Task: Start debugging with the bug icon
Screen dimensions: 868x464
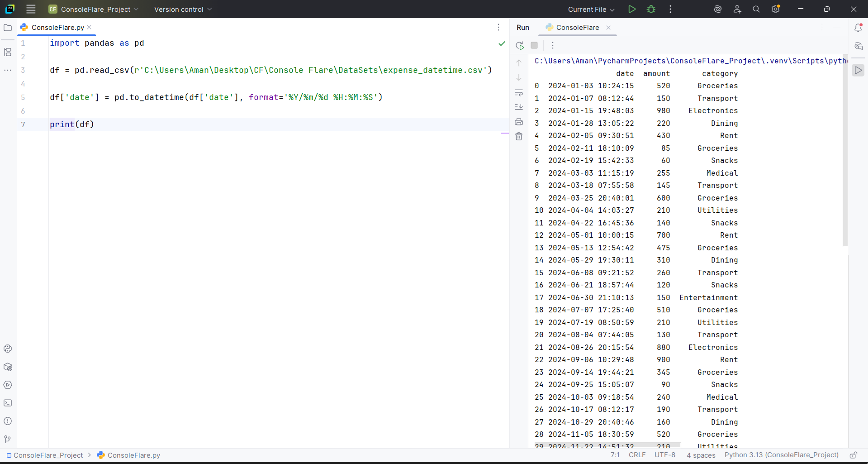Action: tap(651, 9)
